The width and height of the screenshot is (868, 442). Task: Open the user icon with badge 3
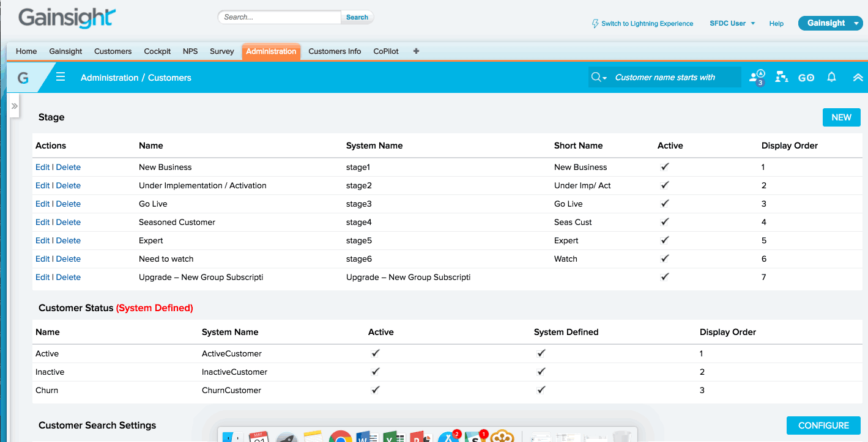(x=757, y=77)
